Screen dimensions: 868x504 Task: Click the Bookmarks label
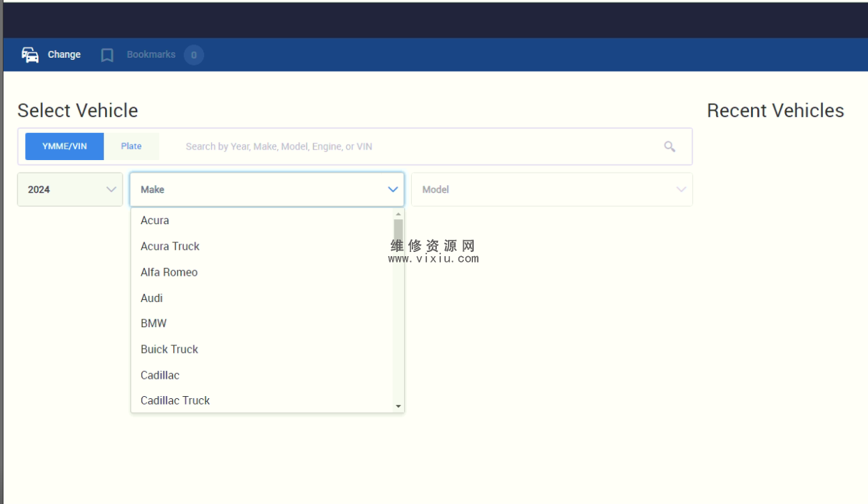coord(151,54)
